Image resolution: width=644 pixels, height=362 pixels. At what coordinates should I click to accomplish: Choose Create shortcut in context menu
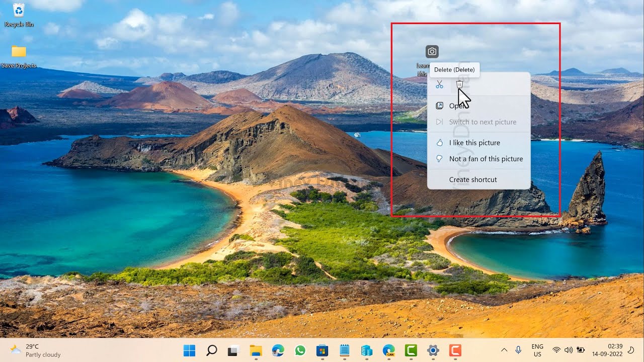pos(478,179)
